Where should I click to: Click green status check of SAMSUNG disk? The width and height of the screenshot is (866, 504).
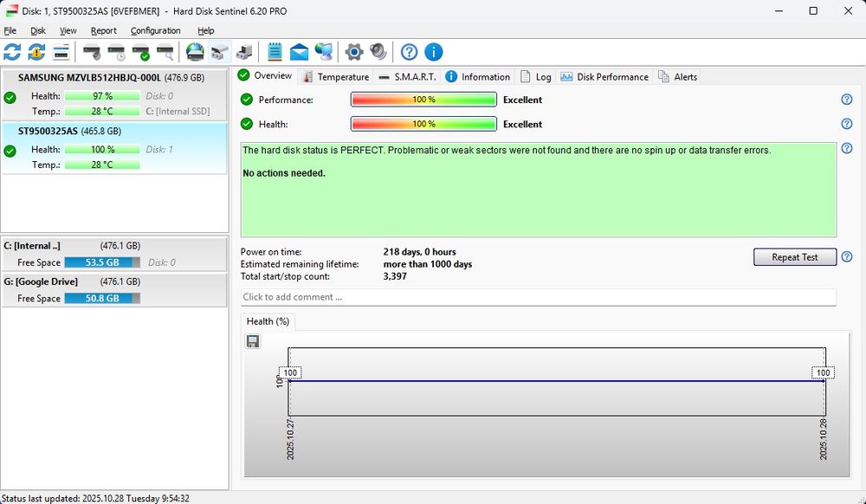click(x=10, y=98)
